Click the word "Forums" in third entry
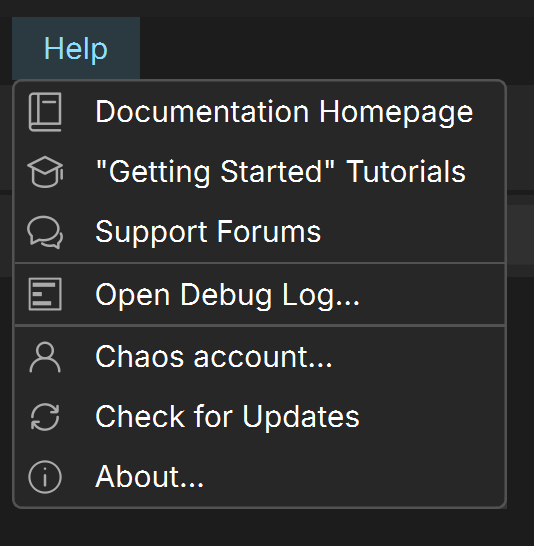The image size is (534, 546). (268, 232)
